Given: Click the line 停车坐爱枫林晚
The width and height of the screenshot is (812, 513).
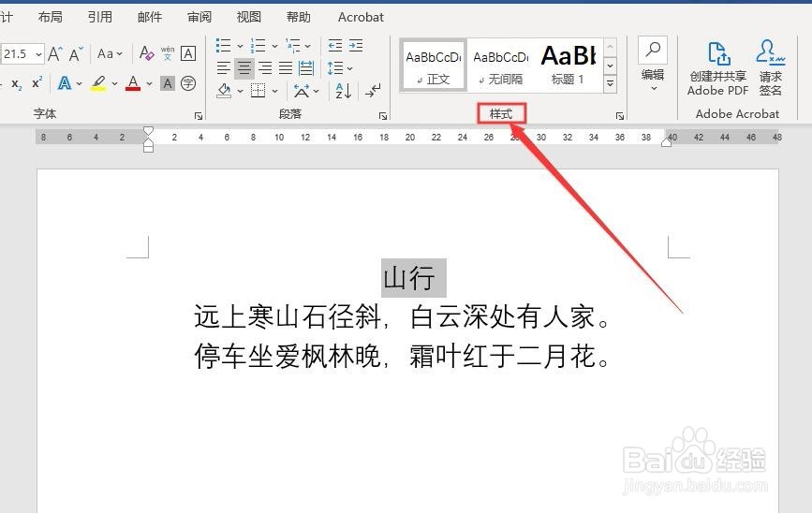Looking at the screenshot, I should (288, 356).
